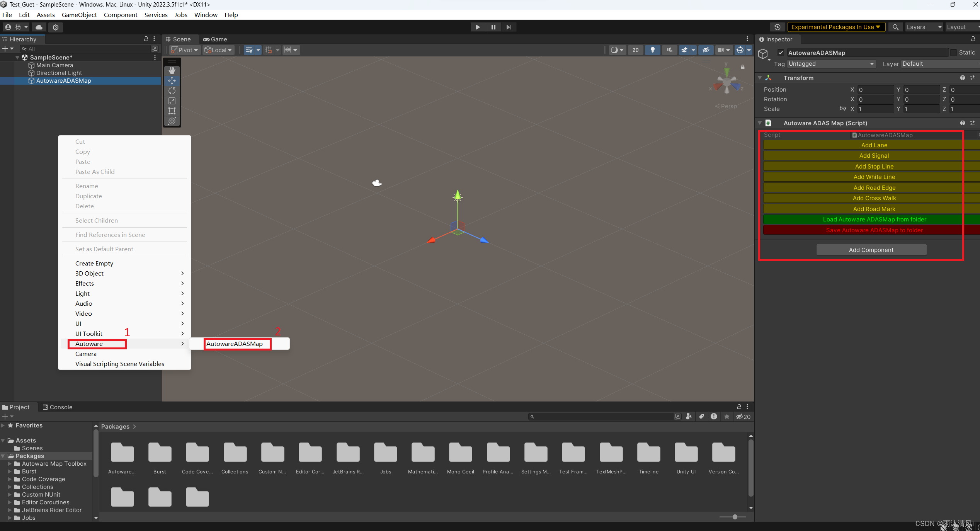
Task: Open the GameObject menu
Action: click(79, 15)
